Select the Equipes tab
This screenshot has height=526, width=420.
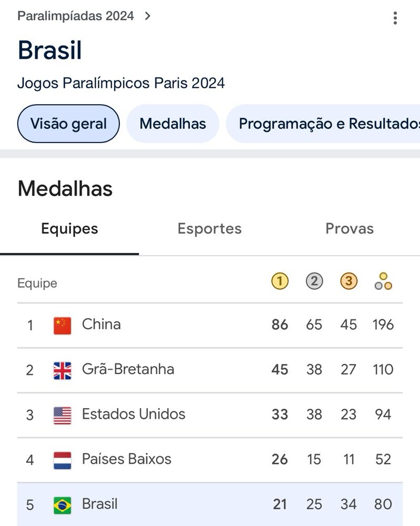coord(69,229)
